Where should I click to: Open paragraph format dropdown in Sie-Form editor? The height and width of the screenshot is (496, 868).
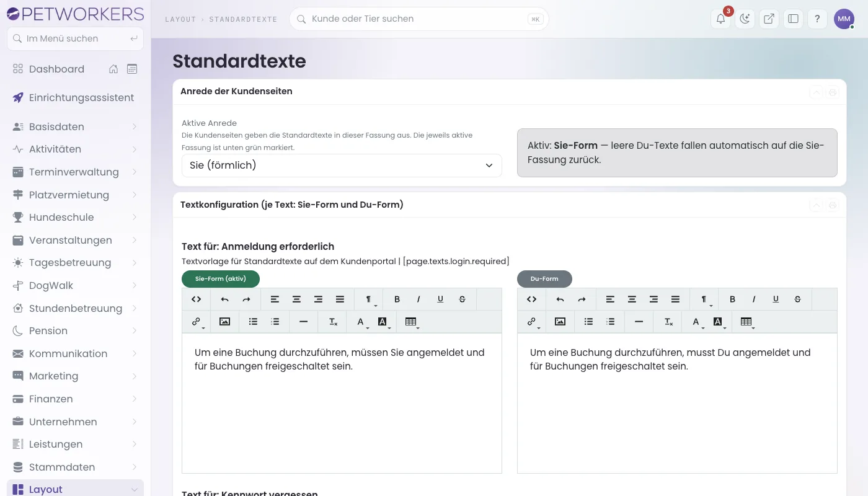coord(370,300)
